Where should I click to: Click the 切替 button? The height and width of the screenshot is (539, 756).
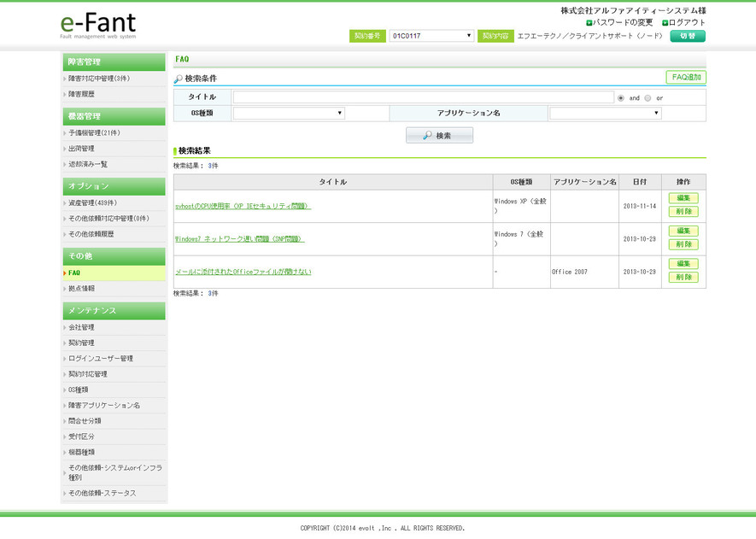[x=688, y=36]
